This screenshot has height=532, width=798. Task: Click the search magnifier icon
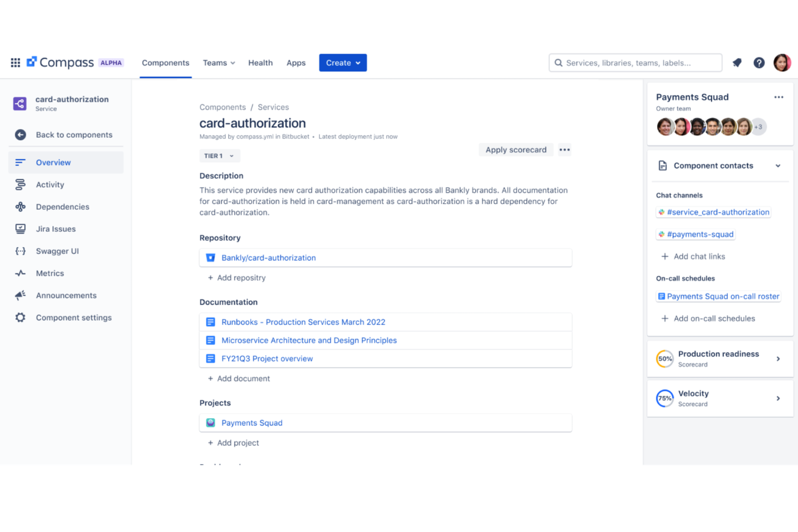point(559,63)
